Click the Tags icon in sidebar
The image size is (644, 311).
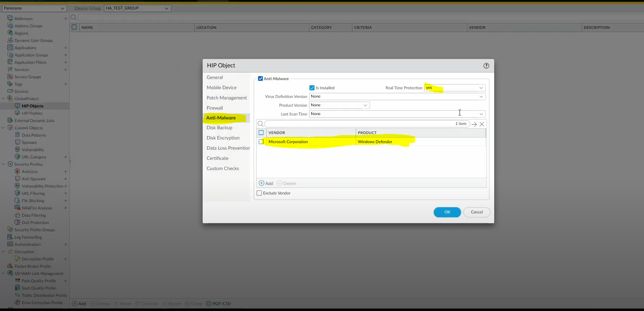pyautogui.click(x=10, y=84)
